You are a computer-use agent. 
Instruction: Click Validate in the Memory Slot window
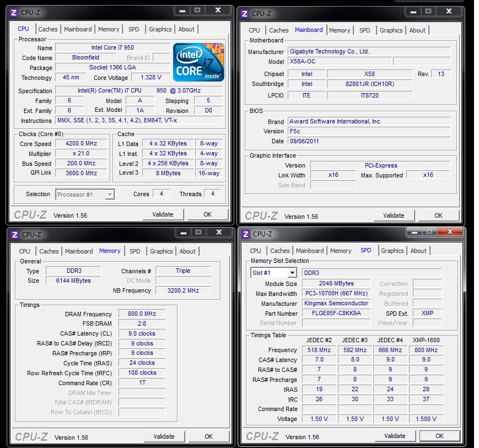[x=395, y=436]
